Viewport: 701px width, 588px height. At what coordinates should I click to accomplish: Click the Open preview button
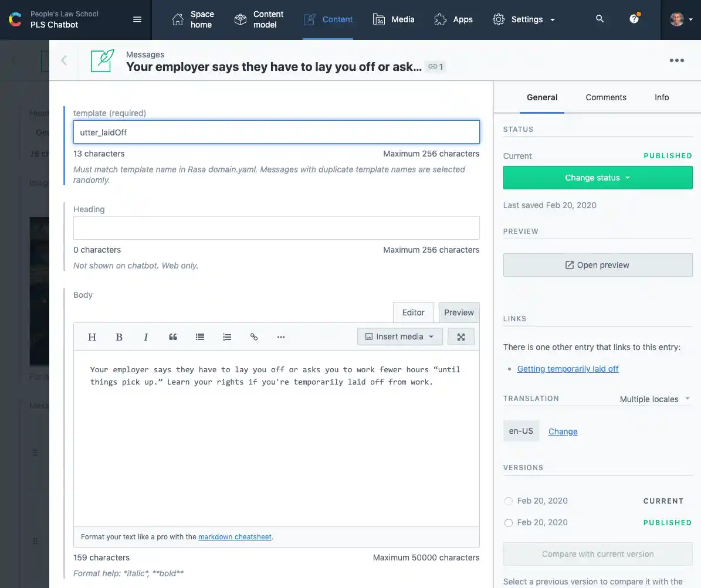click(x=598, y=265)
